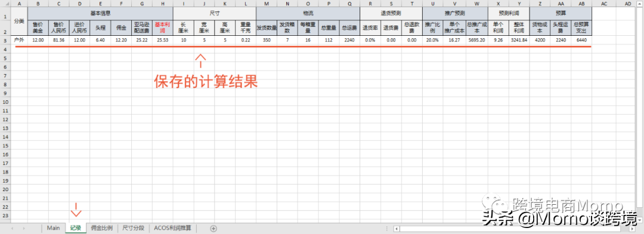Switch to the 尺寸分段 sheet tab
Screen dimensions: 644x234
[x=134, y=228]
